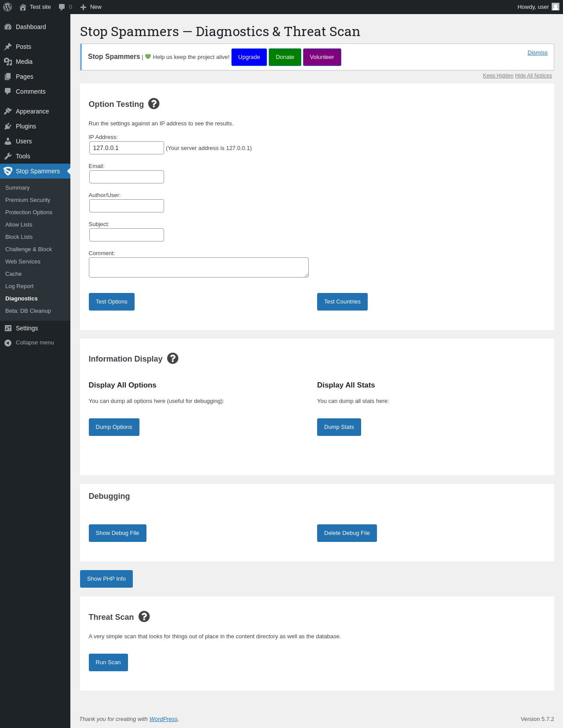Click the WordPress logo icon

[7, 7]
